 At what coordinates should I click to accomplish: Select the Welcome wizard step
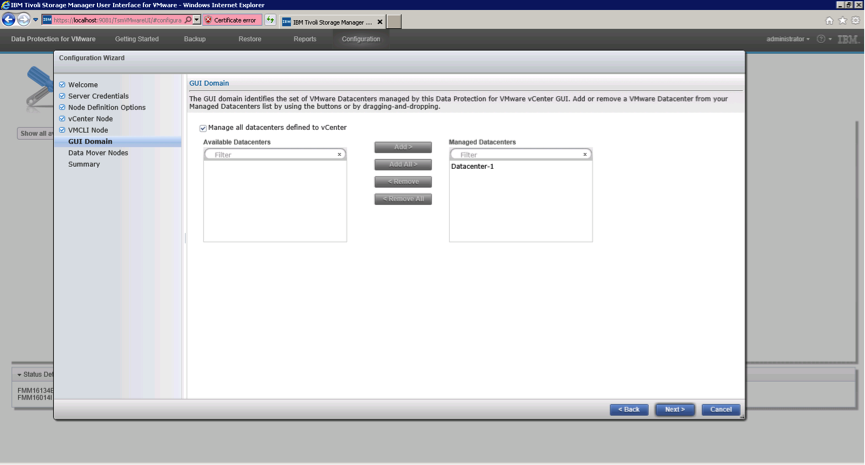83,84
